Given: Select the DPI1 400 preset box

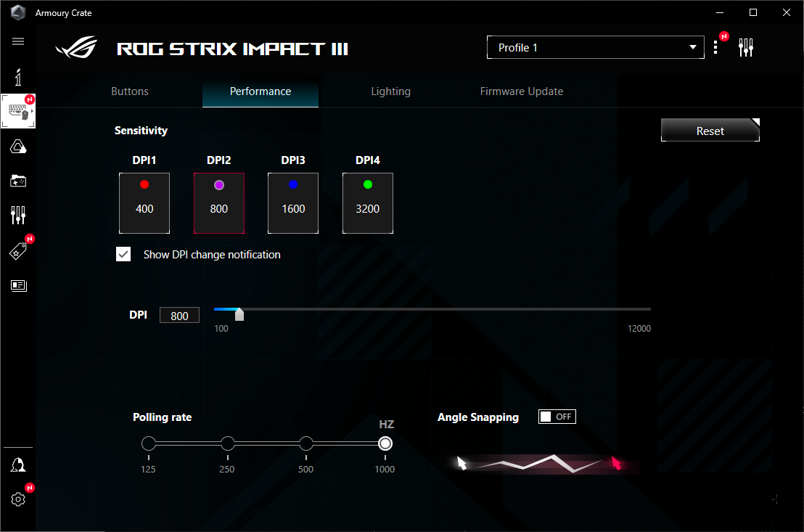Looking at the screenshot, I should pos(144,203).
